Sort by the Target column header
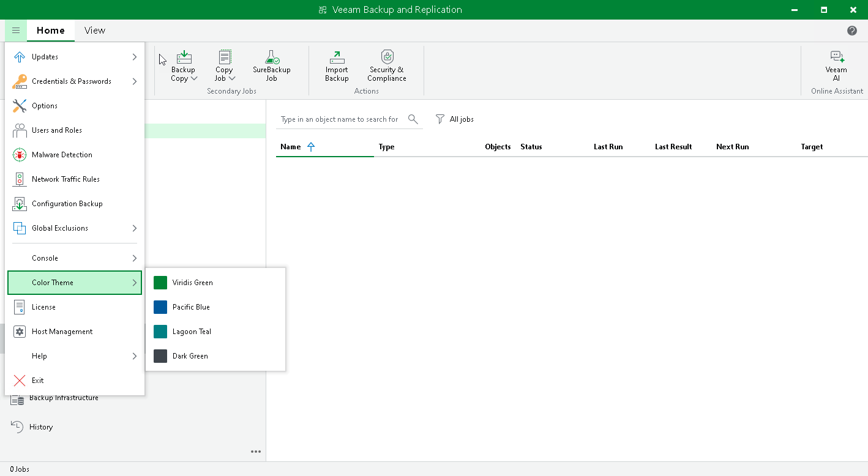 812,147
